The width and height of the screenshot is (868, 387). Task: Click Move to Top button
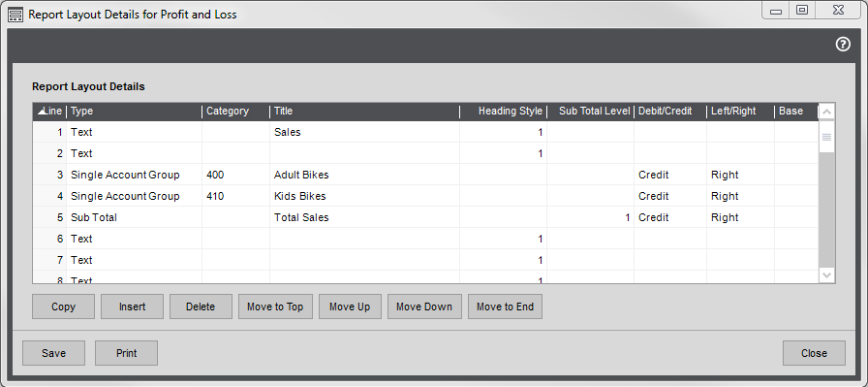tap(275, 306)
